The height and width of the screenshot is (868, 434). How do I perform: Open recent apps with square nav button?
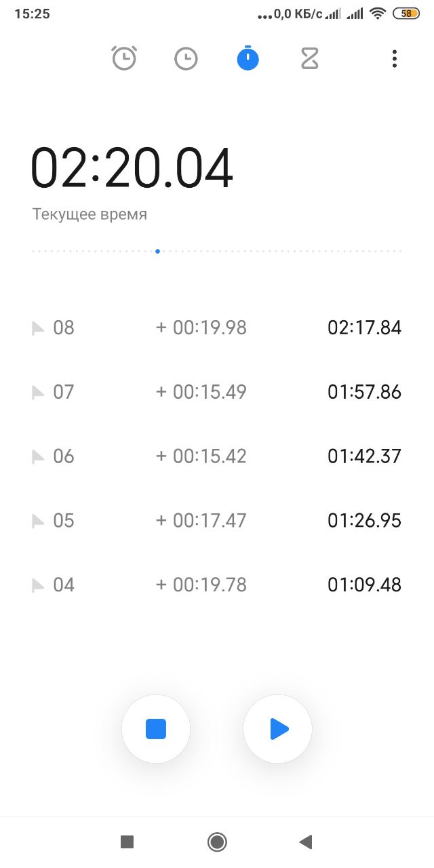pyautogui.click(x=127, y=842)
